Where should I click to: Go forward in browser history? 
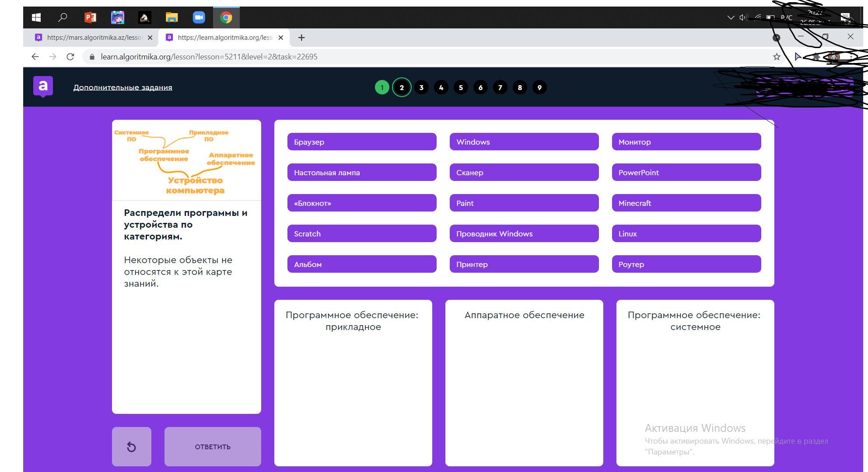(x=52, y=57)
